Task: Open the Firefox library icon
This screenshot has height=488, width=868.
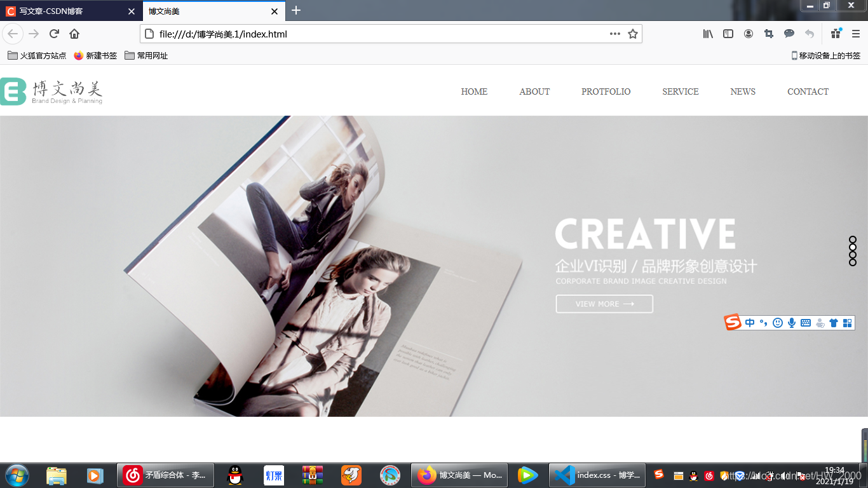Action: pos(708,34)
